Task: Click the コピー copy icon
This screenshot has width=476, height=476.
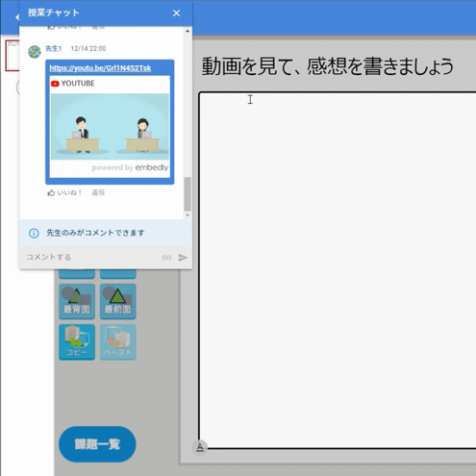Action: (x=77, y=342)
